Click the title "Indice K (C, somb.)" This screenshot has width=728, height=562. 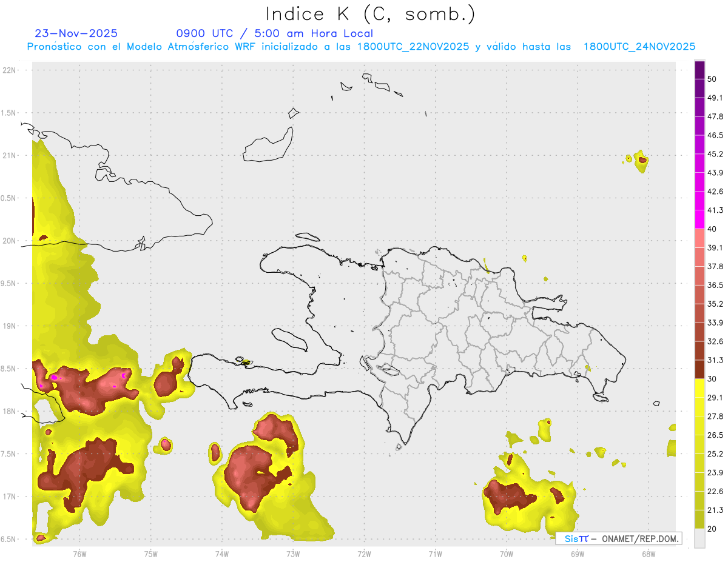pyautogui.click(x=370, y=15)
